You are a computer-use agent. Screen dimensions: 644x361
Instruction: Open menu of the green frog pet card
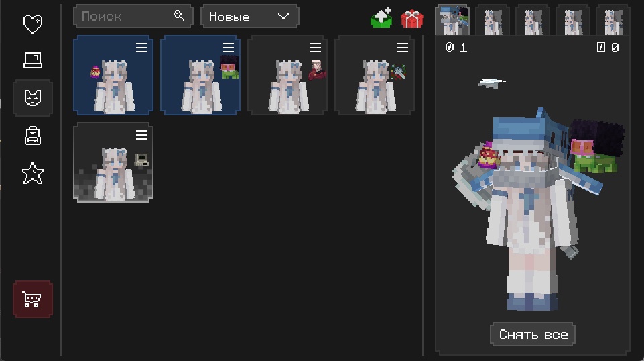tap(229, 48)
